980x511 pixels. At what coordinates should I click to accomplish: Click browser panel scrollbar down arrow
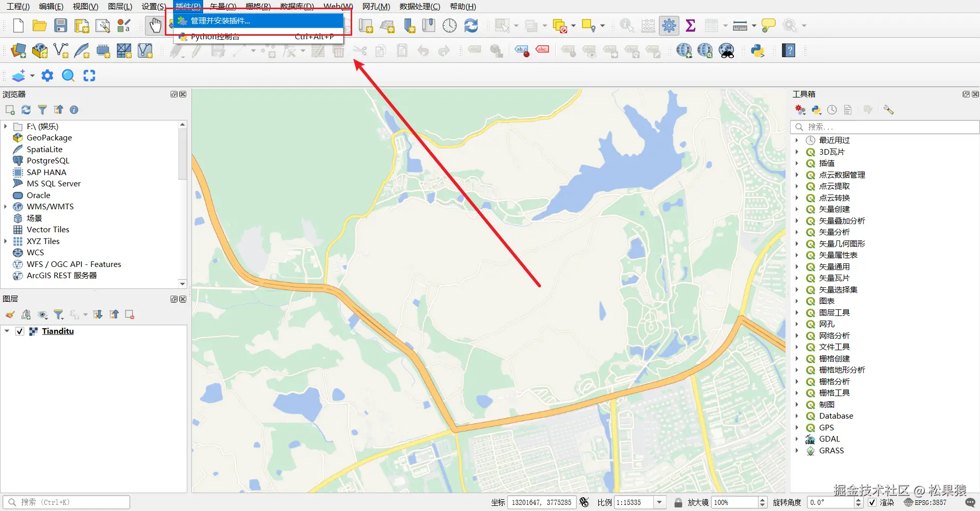(182, 284)
